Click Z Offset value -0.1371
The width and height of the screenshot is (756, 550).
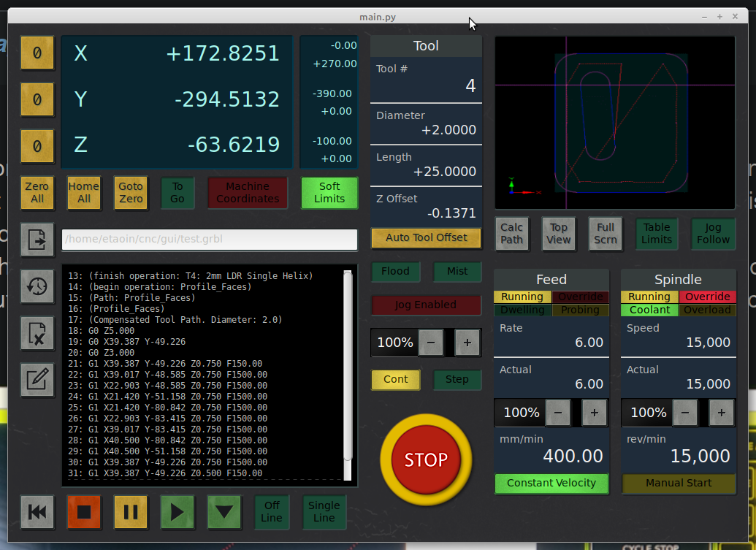click(x=451, y=213)
